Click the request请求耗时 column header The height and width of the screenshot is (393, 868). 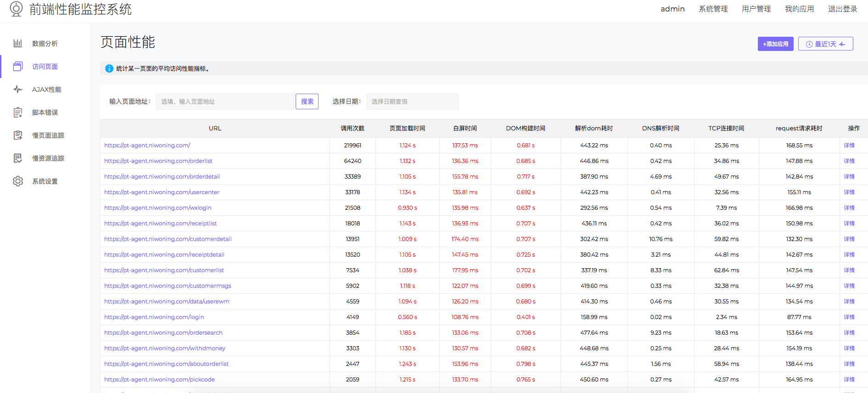pyautogui.click(x=799, y=128)
